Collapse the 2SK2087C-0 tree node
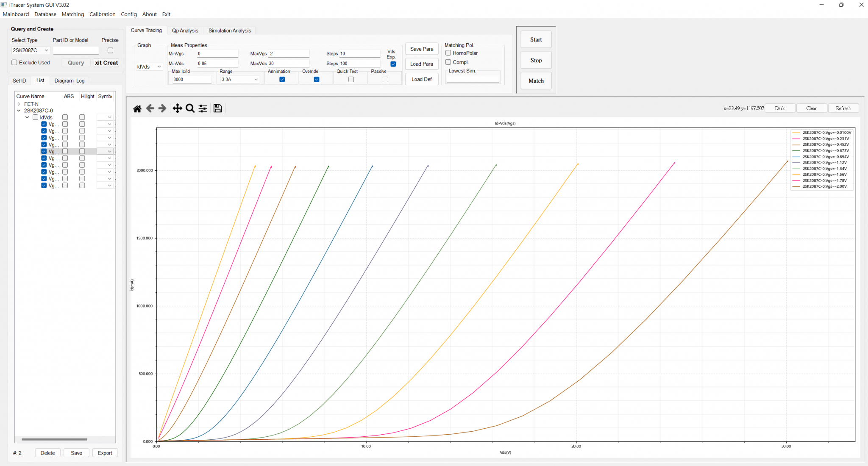 [x=19, y=111]
